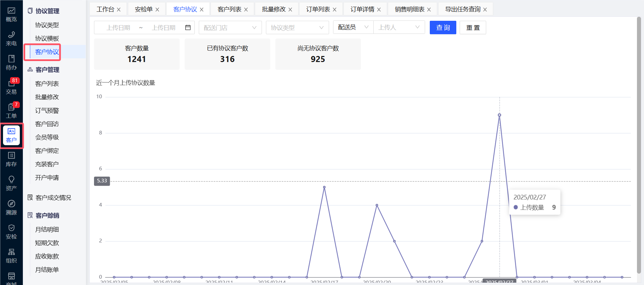Close the 安检单 tab

157,10
